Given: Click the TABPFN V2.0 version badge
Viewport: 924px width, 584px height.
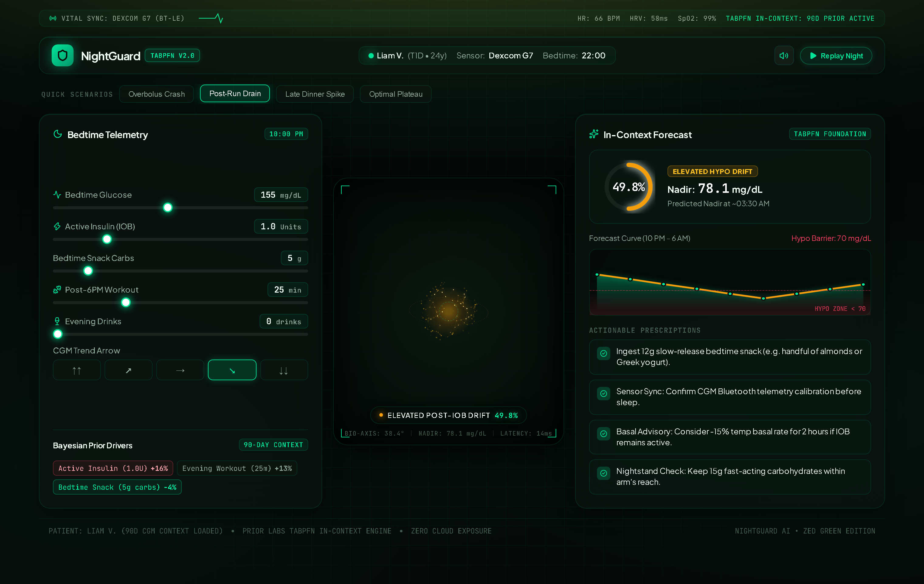Looking at the screenshot, I should click(x=172, y=56).
